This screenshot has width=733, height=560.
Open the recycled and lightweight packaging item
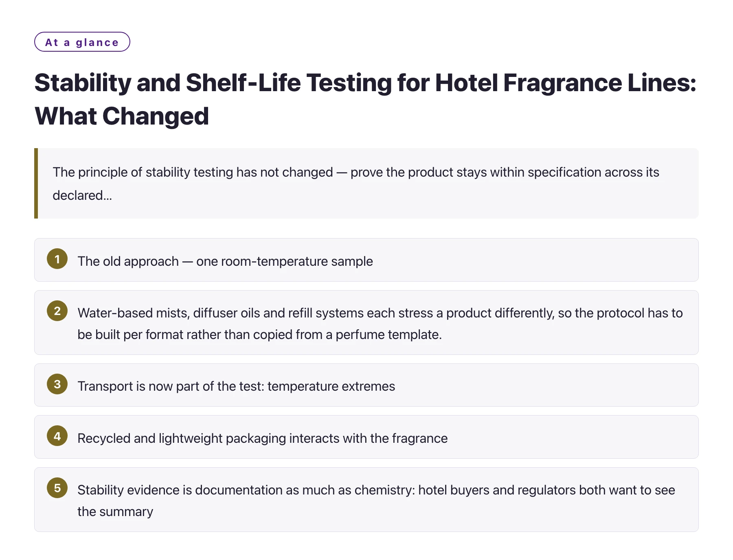[366, 437]
